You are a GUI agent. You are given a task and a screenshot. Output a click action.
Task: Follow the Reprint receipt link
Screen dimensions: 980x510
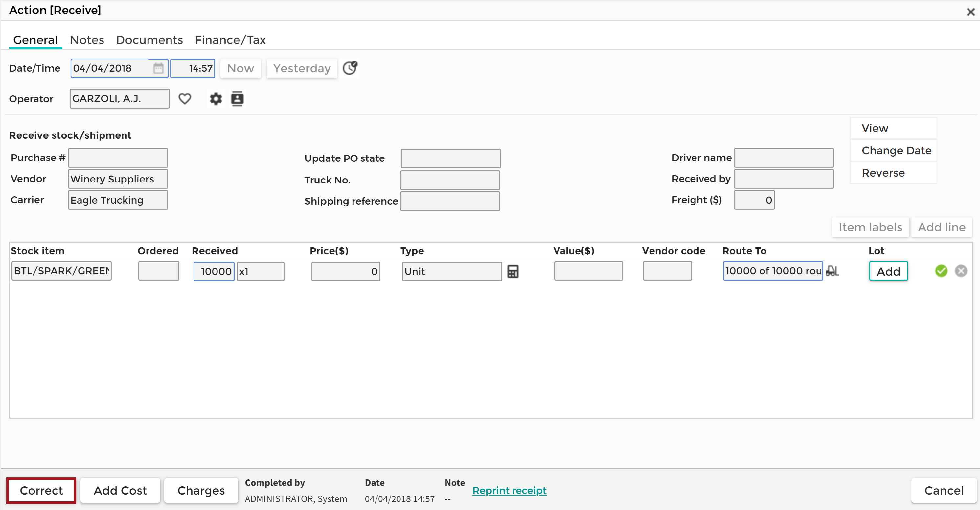click(510, 490)
